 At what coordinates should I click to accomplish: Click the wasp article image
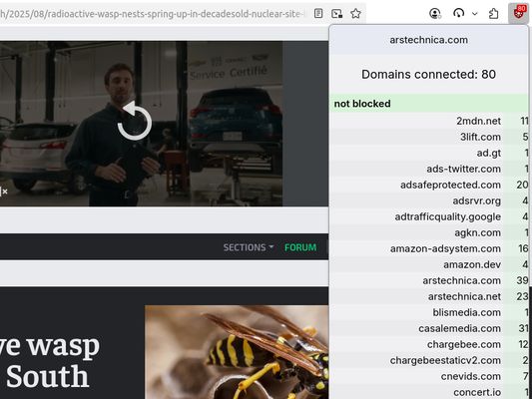(237, 352)
